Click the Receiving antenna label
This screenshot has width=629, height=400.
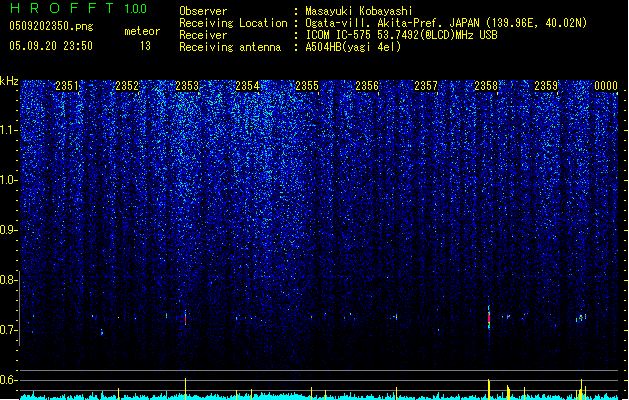(x=230, y=47)
